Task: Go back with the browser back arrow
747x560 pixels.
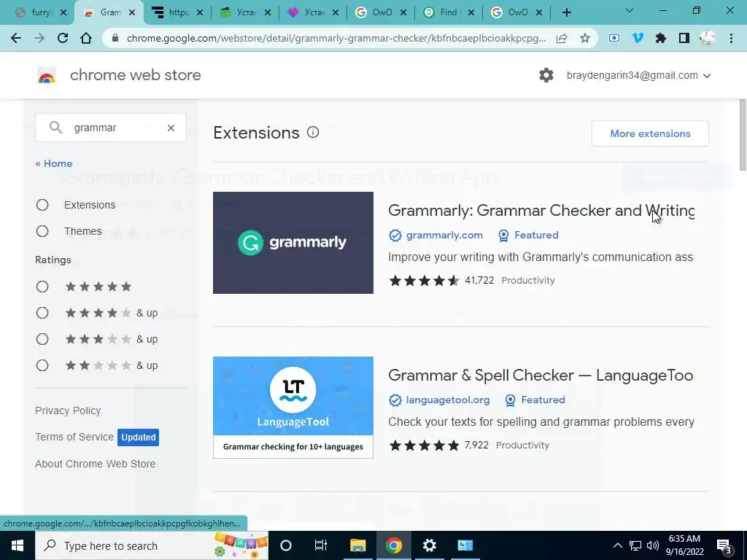Action: tap(16, 38)
